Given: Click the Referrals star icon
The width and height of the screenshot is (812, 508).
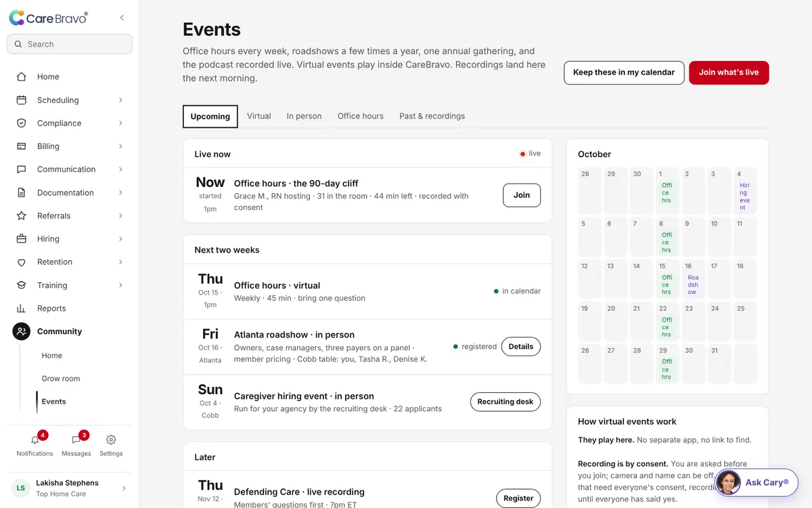Looking at the screenshot, I should coord(22,215).
